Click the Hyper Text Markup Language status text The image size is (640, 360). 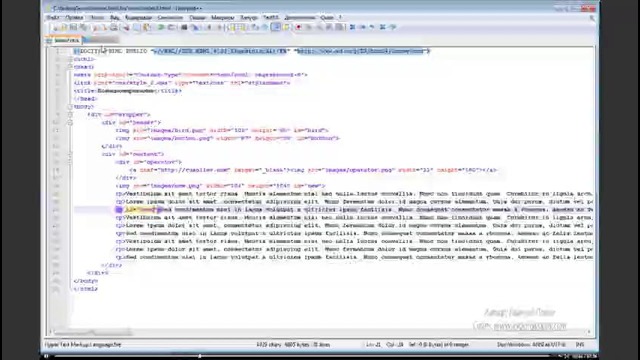tap(83, 345)
